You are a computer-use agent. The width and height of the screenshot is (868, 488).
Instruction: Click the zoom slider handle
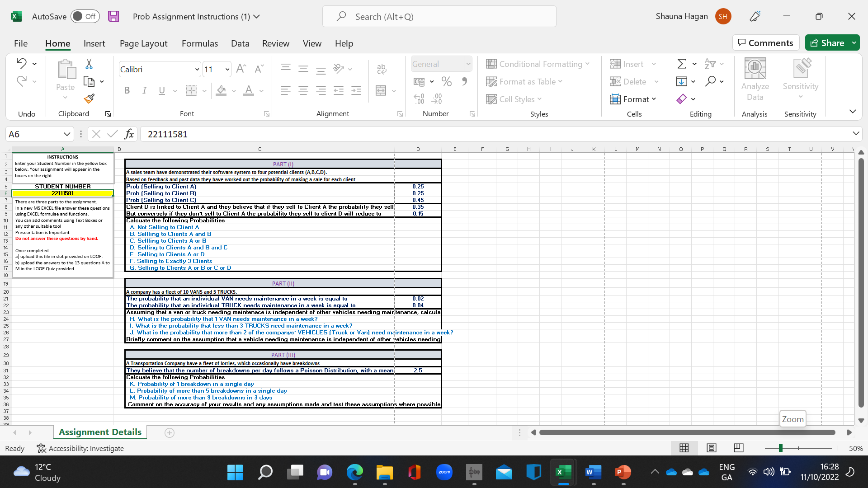point(780,448)
